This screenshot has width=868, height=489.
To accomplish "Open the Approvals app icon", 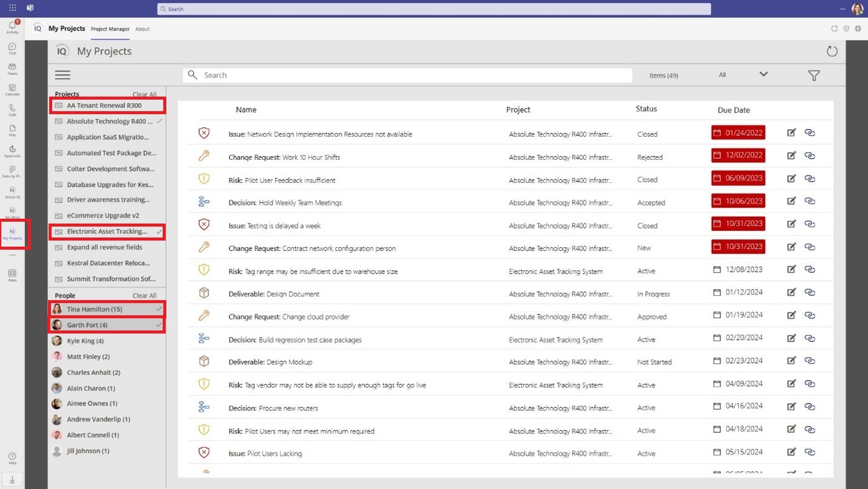I will [x=12, y=151].
